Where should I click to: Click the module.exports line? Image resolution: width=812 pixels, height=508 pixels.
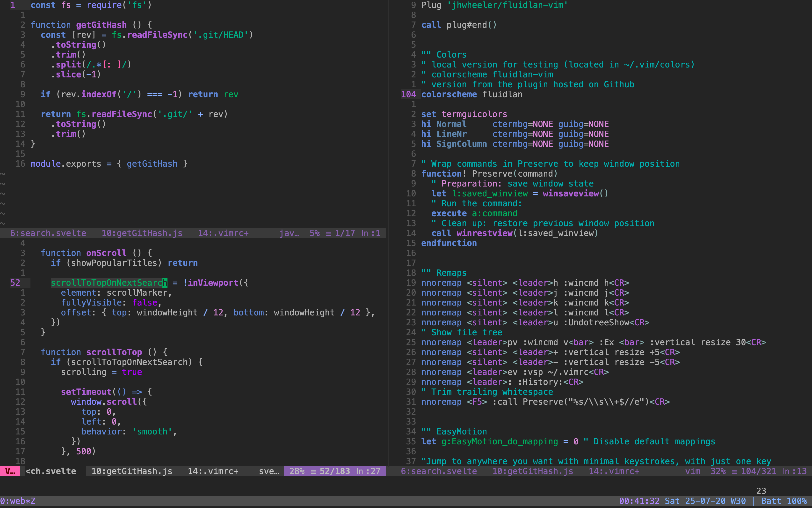coord(109,164)
